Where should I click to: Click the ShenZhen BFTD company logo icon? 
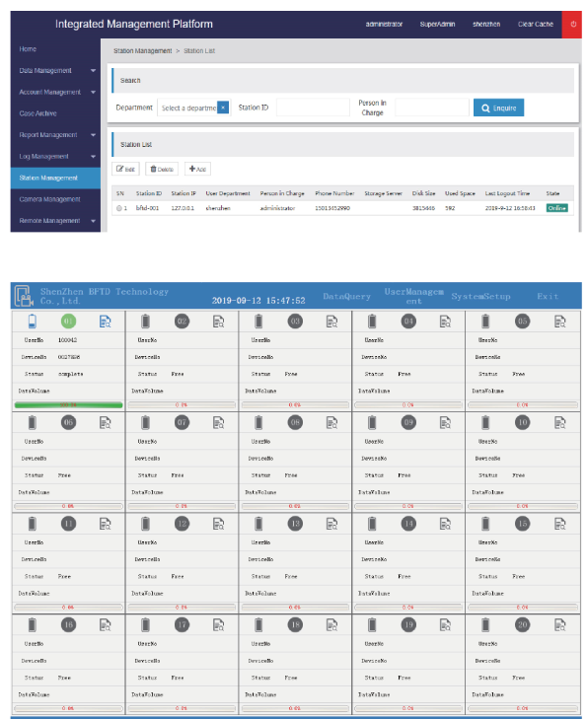click(x=24, y=296)
